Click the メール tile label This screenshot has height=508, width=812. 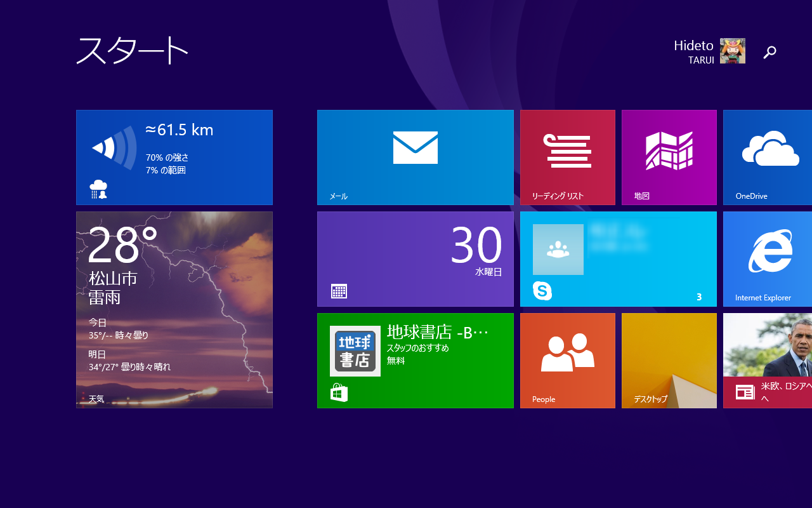[338, 196]
